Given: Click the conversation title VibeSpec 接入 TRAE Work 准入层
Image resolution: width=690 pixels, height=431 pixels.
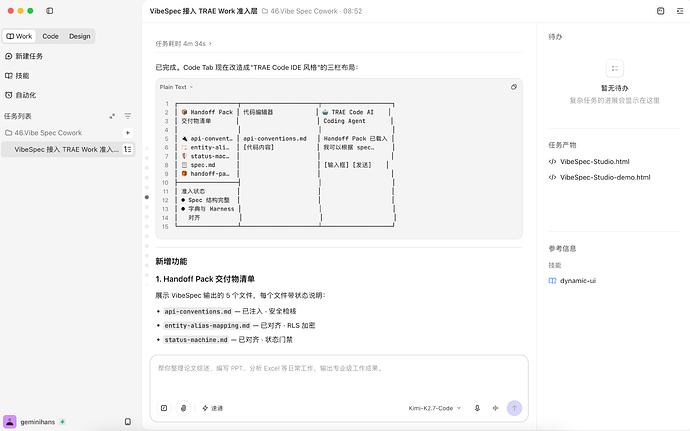Looking at the screenshot, I should pos(203,11).
